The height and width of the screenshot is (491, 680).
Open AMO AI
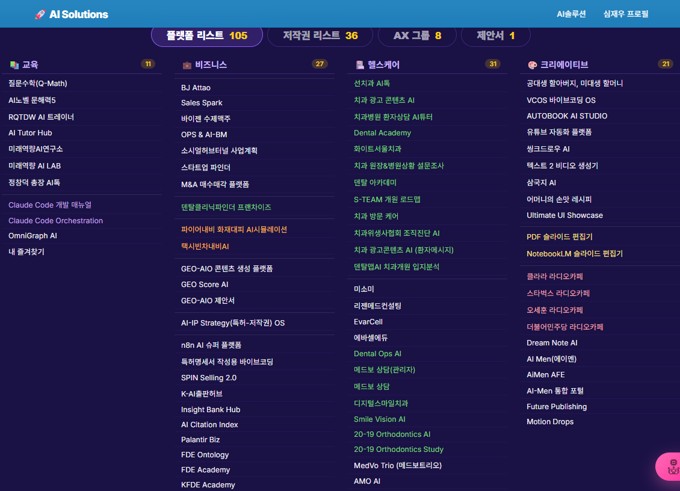367,481
